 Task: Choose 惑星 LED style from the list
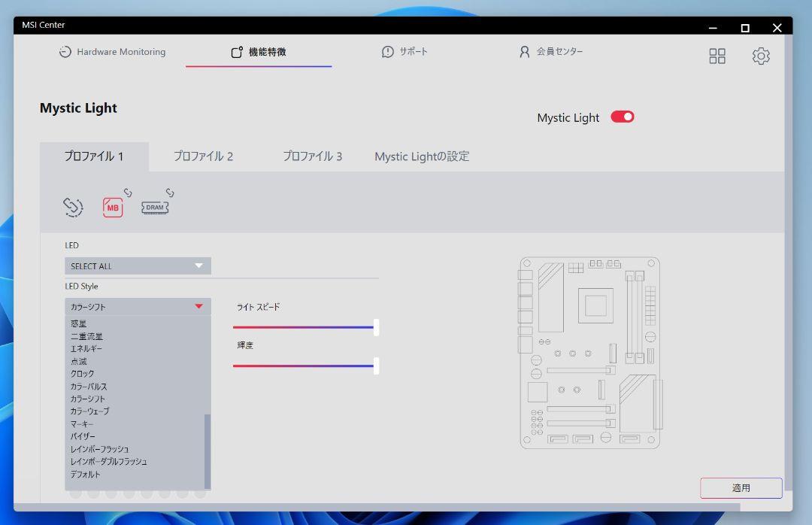[x=79, y=324]
